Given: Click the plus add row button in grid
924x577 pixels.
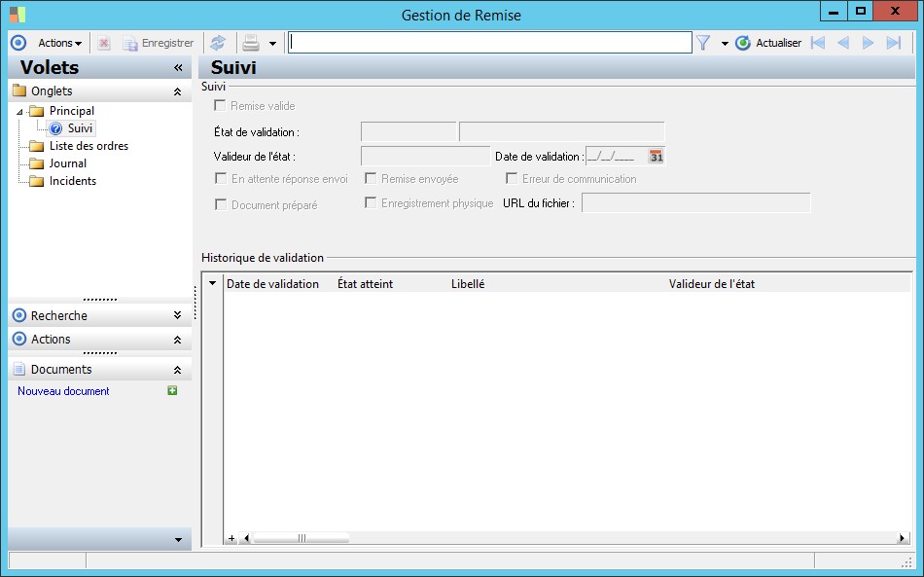Looking at the screenshot, I should 231,538.
